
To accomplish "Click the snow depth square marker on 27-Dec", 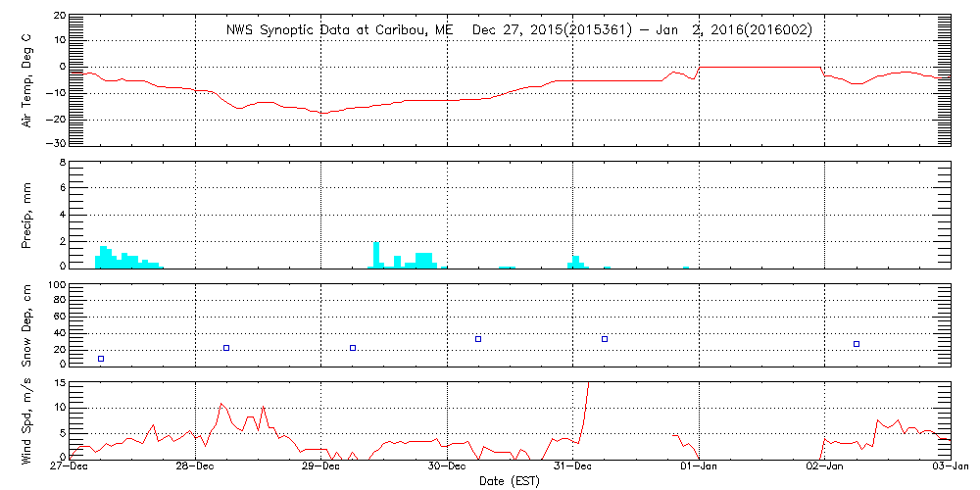I will pyautogui.click(x=101, y=359).
